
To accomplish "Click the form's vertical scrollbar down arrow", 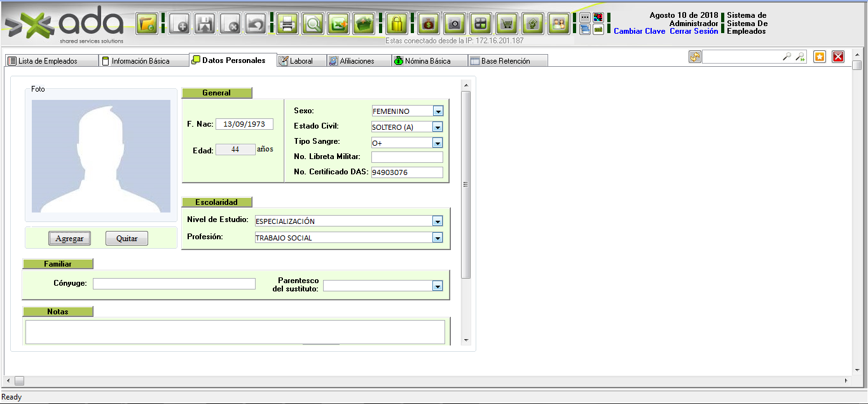I will coord(465,340).
